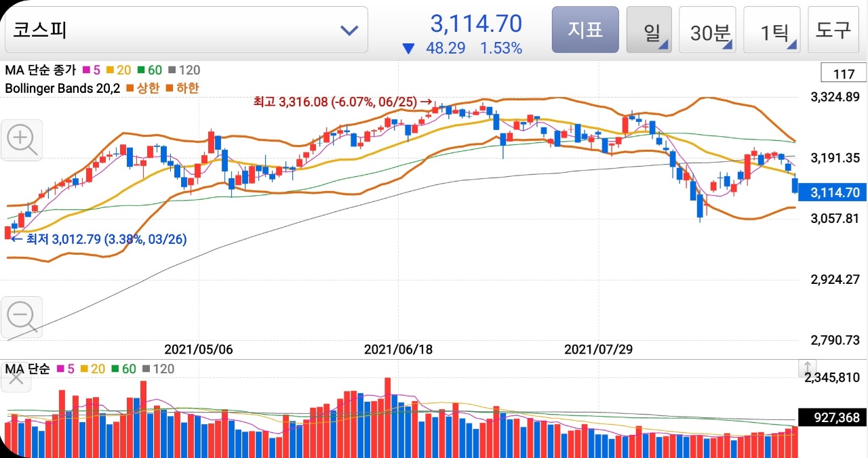Click the 1.53% change percentage
Screen dimensions: 868x458
click(x=501, y=48)
